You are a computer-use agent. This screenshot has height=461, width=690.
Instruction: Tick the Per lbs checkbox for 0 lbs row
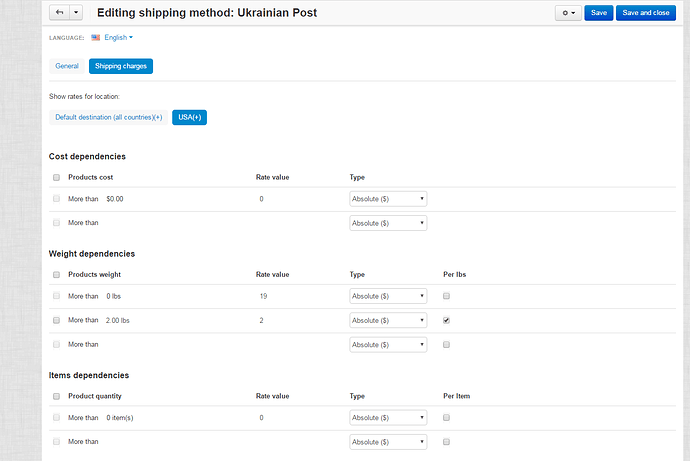coord(446,296)
